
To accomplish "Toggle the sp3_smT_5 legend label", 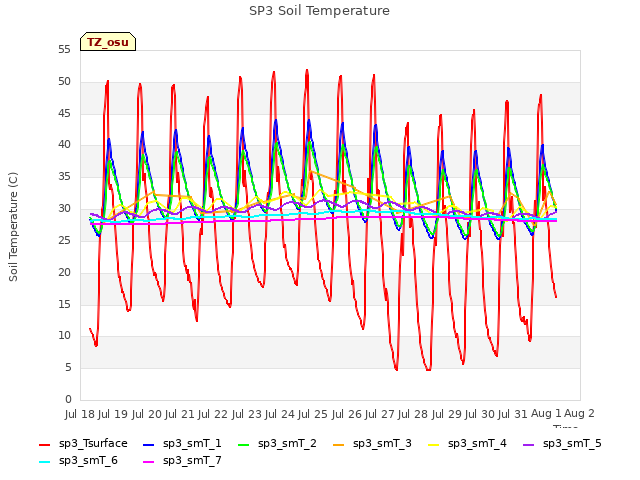I will click(572, 444).
